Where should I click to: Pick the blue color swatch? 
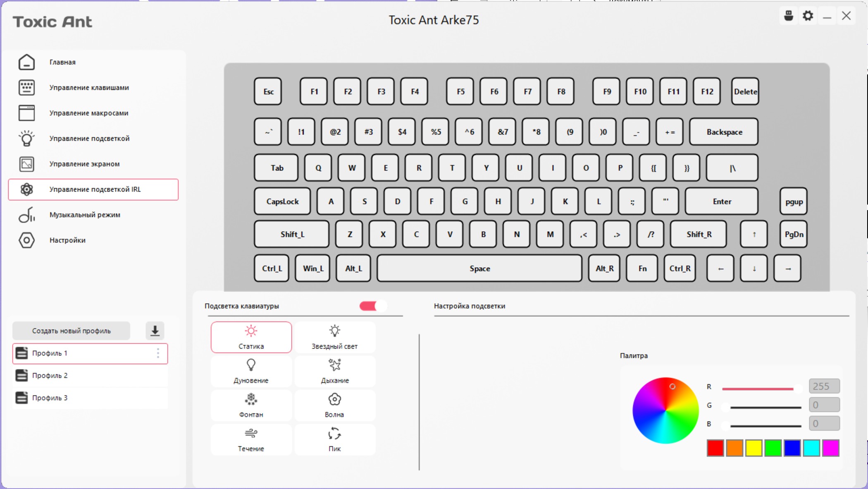click(x=792, y=448)
